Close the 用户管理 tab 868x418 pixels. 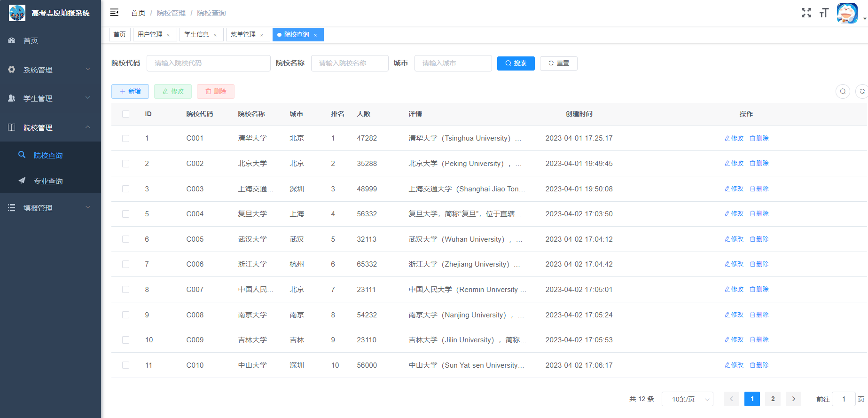coord(168,35)
